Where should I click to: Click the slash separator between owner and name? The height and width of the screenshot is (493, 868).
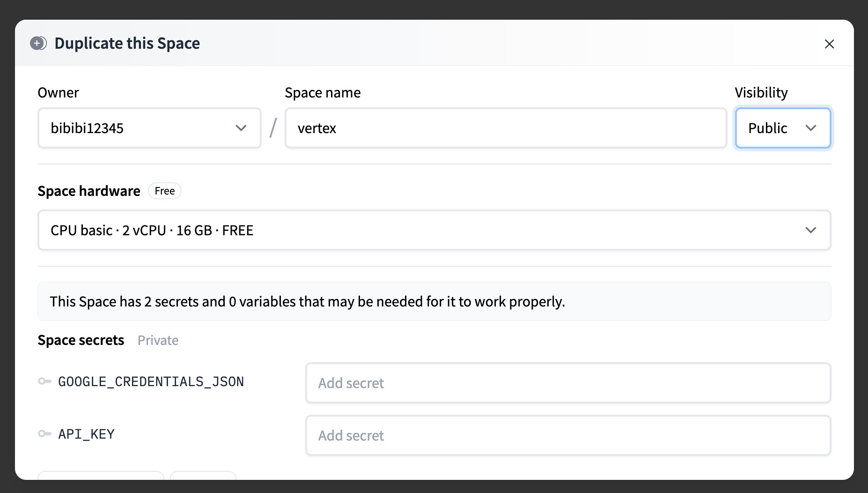tap(273, 128)
